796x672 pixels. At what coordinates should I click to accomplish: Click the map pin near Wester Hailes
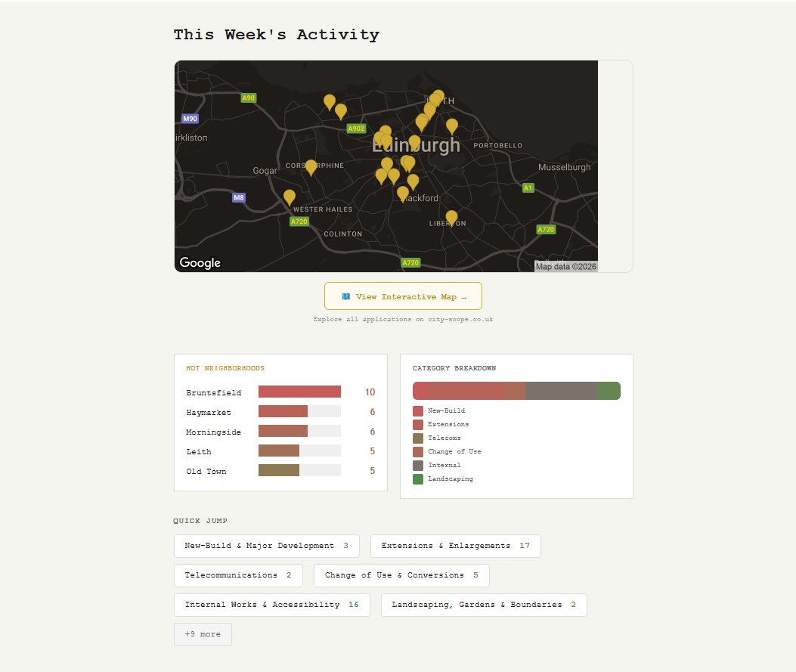tap(290, 197)
